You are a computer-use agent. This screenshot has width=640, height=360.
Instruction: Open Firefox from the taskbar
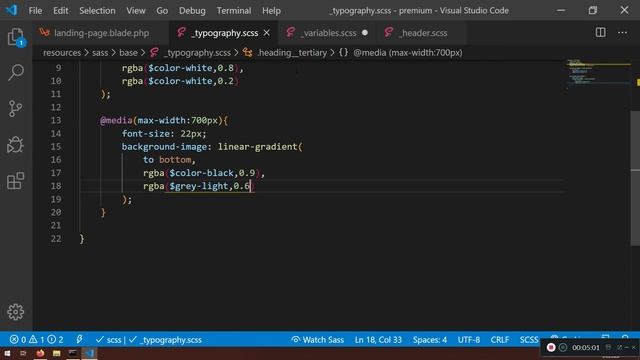tap(40, 353)
